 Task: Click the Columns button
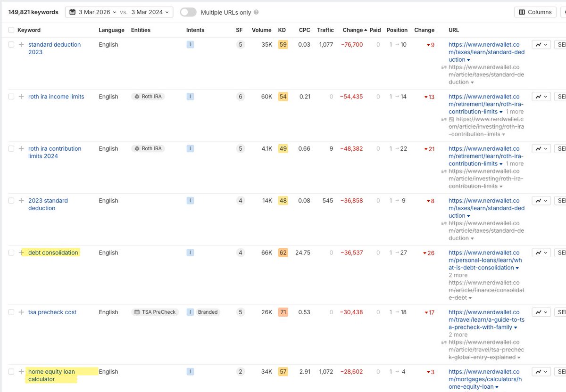pyautogui.click(x=535, y=12)
